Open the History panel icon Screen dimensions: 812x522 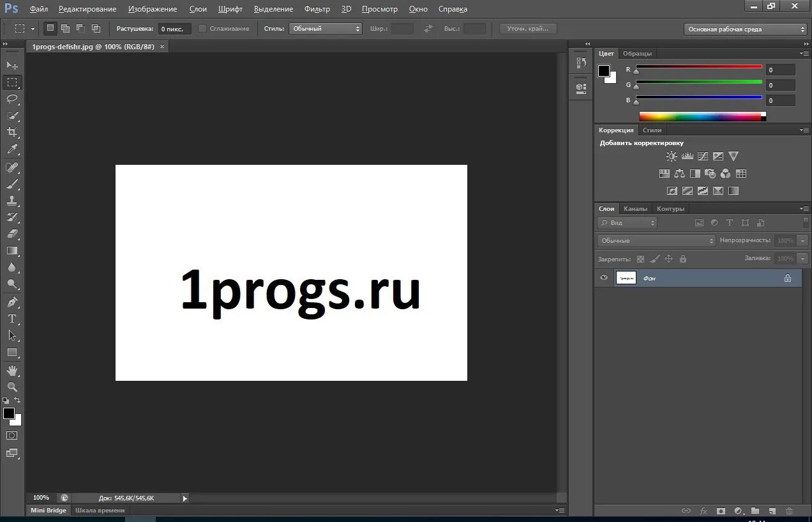[581, 63]
